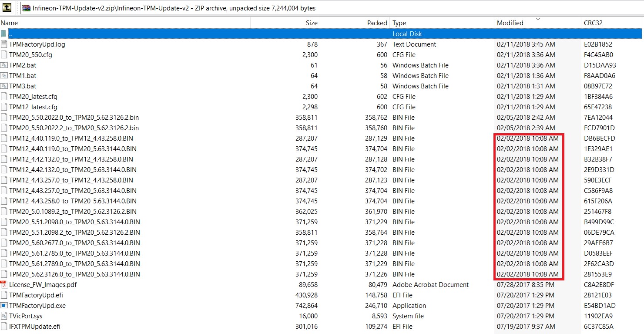Click the TPMFactoryUpd.log file name
644x334 pixels.
[37, 44]
